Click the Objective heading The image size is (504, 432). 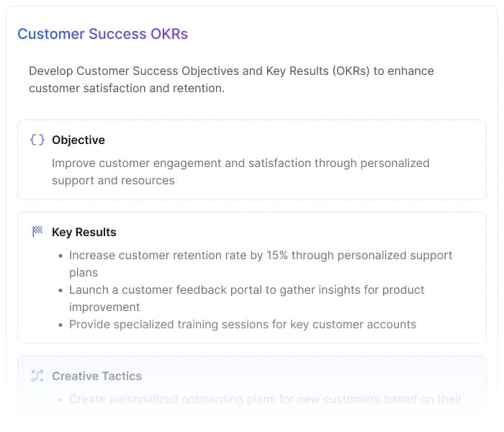pyautogui.click(x=78, y=140)
